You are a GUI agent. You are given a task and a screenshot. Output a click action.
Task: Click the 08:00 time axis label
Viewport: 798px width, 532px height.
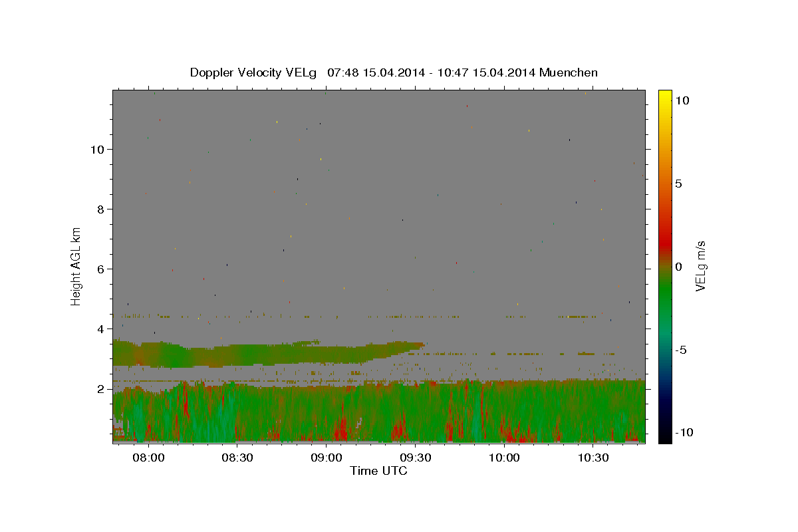(x=148, y=458)
